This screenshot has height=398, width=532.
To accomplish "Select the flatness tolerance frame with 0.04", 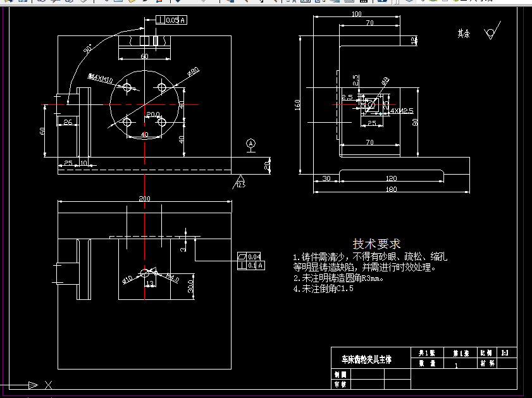I will coord(249,256).
